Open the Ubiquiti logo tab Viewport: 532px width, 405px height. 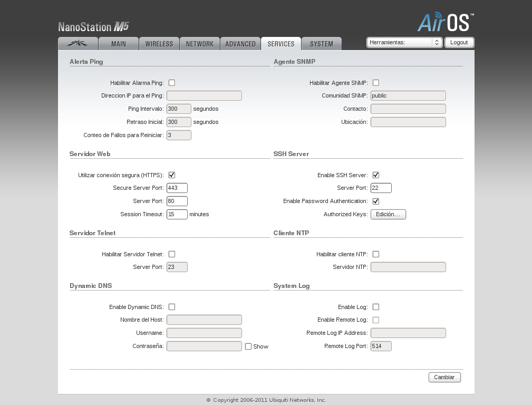78,44
